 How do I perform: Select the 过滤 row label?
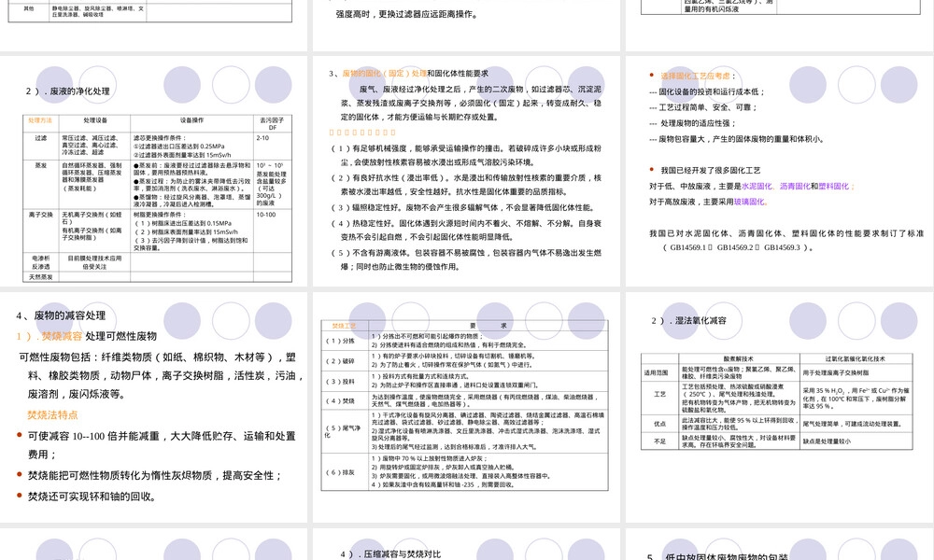40,137
